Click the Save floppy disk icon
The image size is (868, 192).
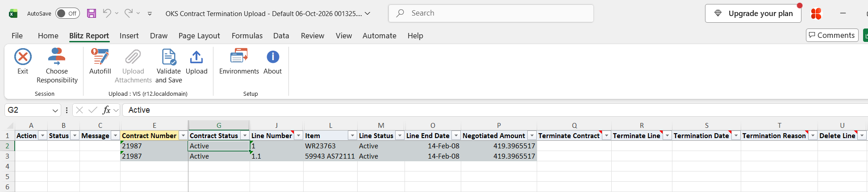[92, 13]
